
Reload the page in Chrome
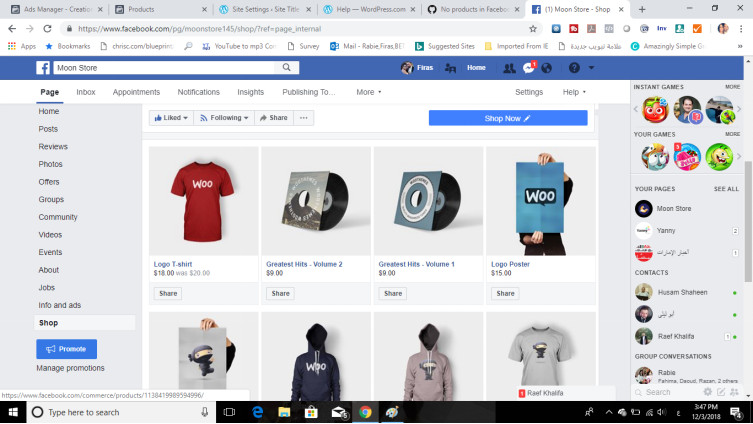[x=47, y=29]
